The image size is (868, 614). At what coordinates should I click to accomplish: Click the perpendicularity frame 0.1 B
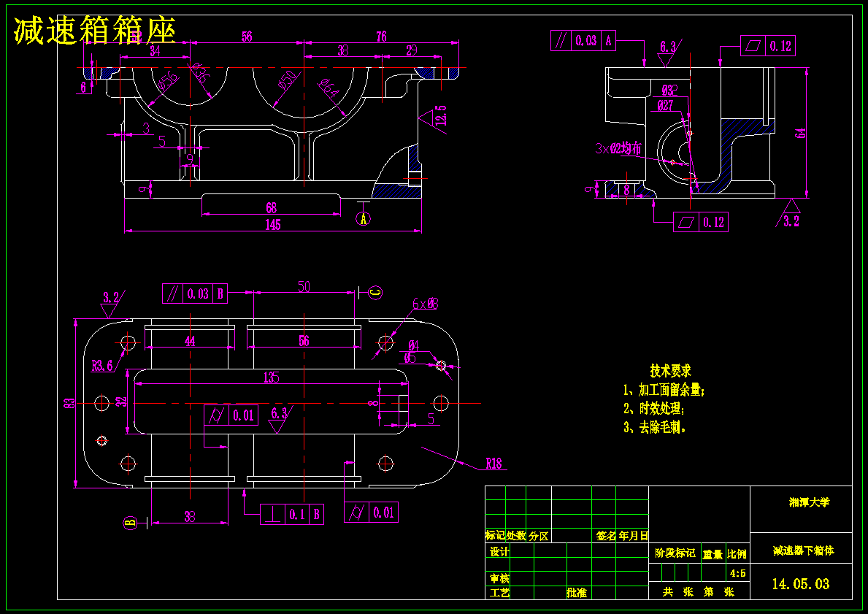[x=292, y=514]
